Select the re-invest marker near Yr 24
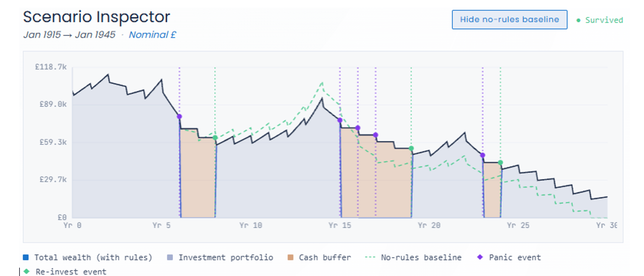Viewport: 644px width, 276px height. click(x=500, y=163)
